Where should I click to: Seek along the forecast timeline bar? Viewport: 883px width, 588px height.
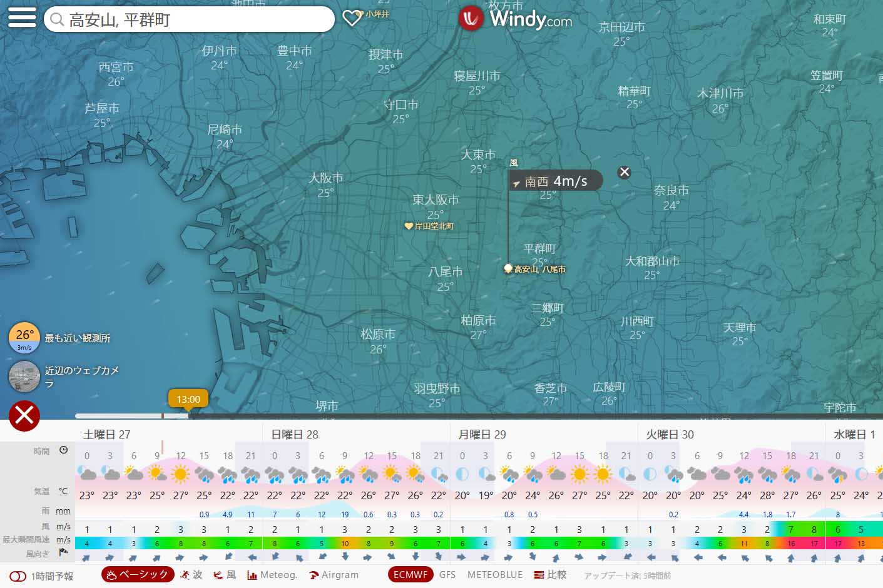479,416
